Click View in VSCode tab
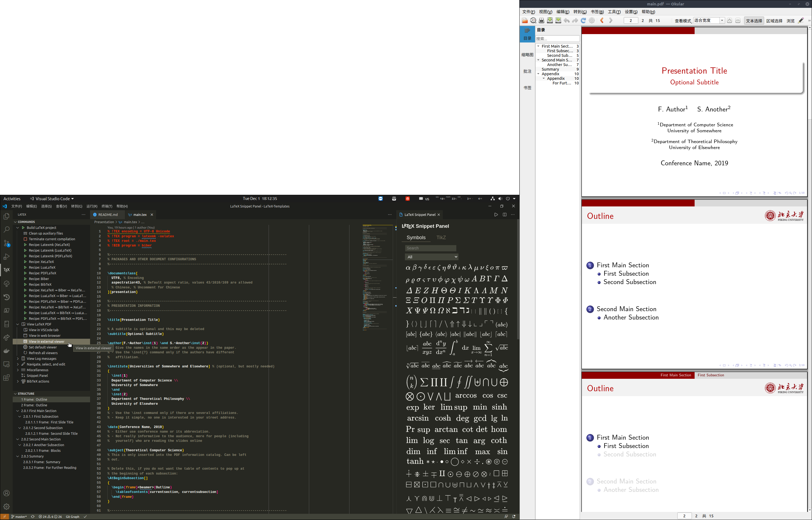The width and height of the screenshot is (812, 520). click(x=44, y=330)
